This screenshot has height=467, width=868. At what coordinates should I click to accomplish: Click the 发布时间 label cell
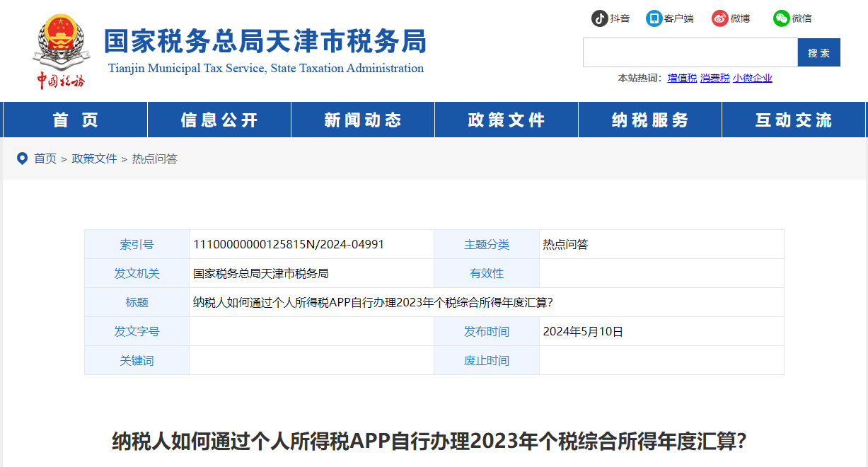point(487,331)
